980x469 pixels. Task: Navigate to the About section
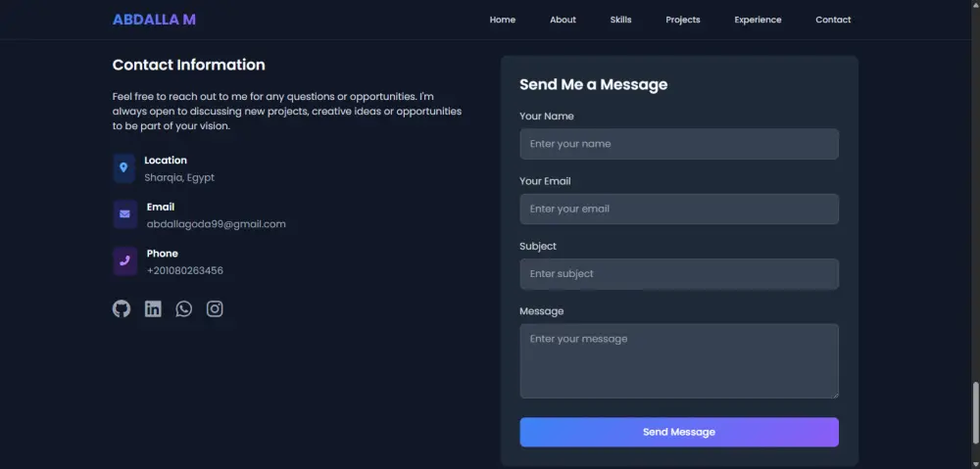coord(563,20)
